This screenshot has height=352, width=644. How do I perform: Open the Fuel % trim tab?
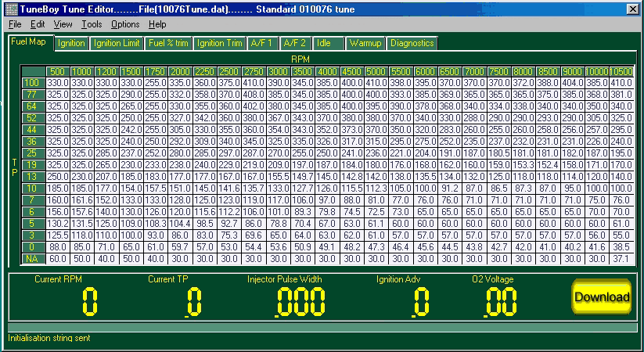tap(168, 43)
